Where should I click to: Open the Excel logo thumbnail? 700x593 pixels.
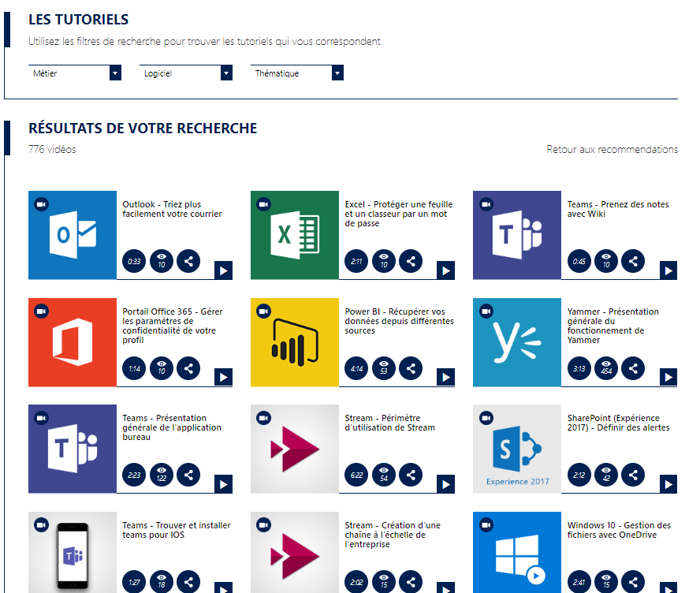tap(295, 235)
